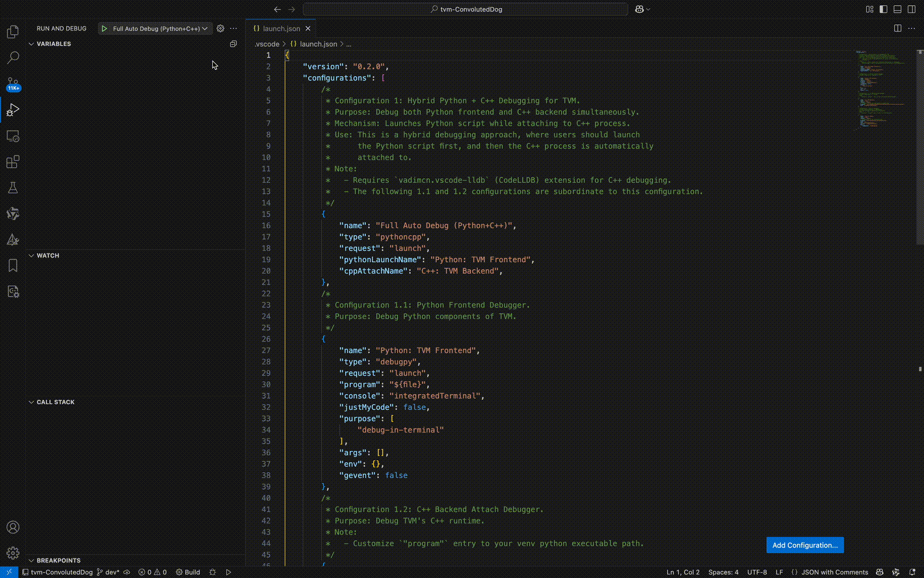Open the Search view in activity bar
The image size is (924, 578).
(x=13, y=57)
